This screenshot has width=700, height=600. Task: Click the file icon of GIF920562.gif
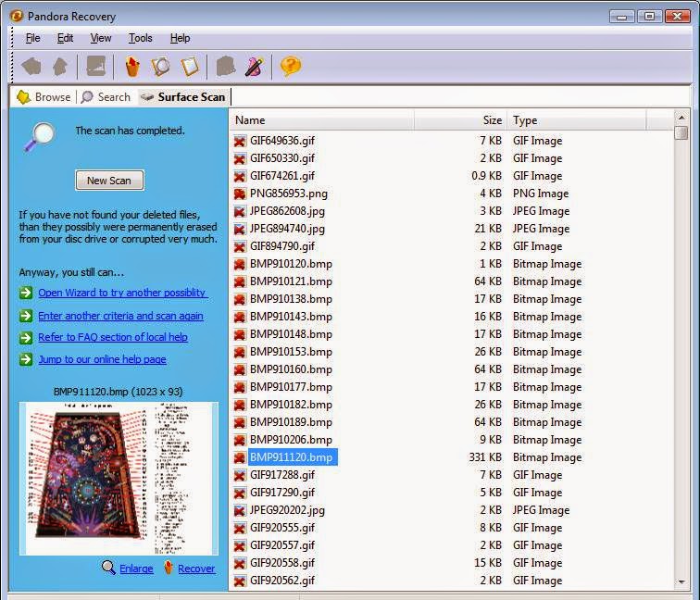(240, 581)
